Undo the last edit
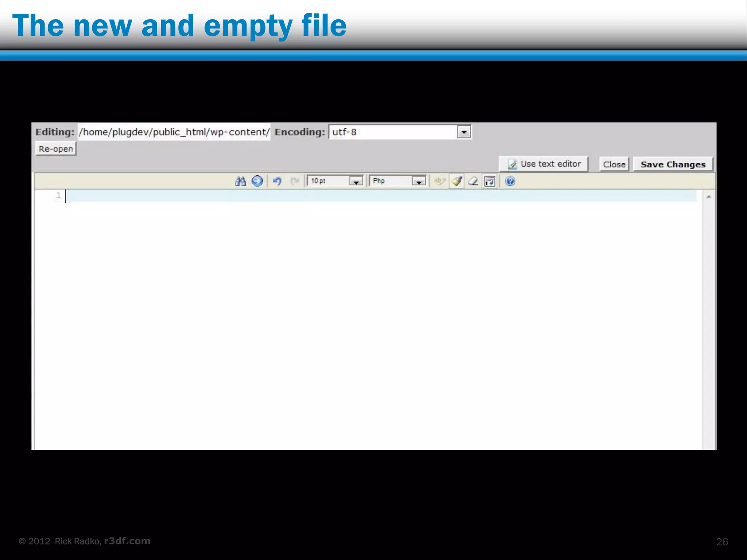Screen dimensions: 747x560 [x=277, y=181]
